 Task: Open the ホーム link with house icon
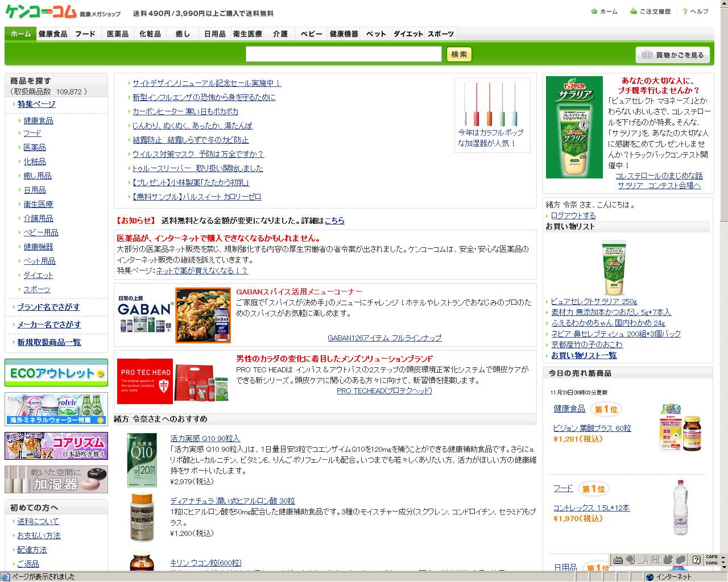pyautogui.click(x=605, y=11)
